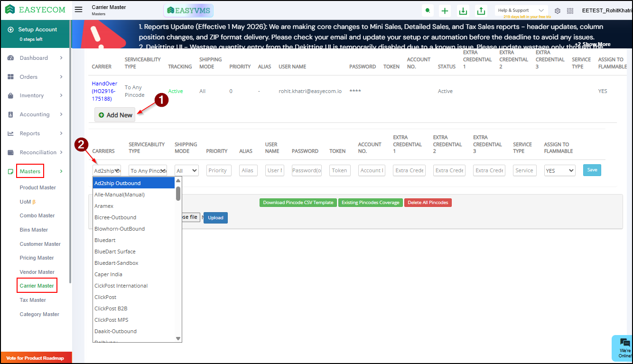Click the Priority input field
633x364 pixels.
219,171
